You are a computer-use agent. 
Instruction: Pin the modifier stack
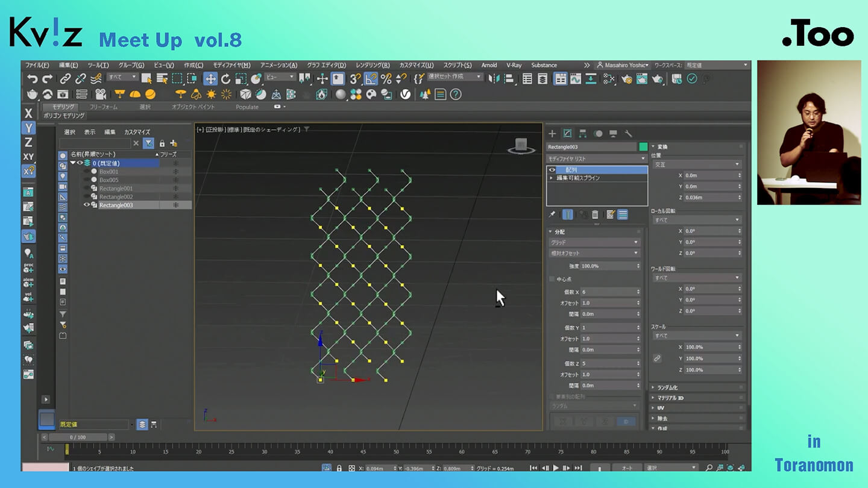click(x=552, y=214)
